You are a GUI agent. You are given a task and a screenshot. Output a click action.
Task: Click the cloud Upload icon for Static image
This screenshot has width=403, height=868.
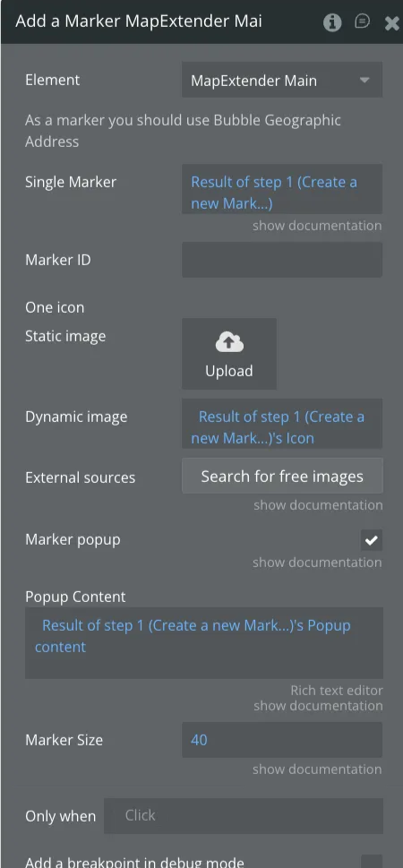click(x=229, y=343)
